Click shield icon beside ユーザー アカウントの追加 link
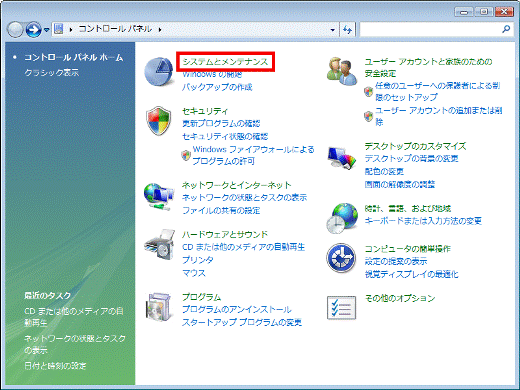520x390 pixels. [368, 116]
